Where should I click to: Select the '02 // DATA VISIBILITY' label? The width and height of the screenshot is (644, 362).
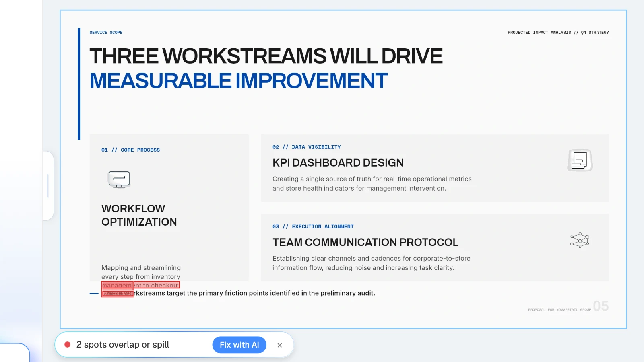click(x=306, y=147)
